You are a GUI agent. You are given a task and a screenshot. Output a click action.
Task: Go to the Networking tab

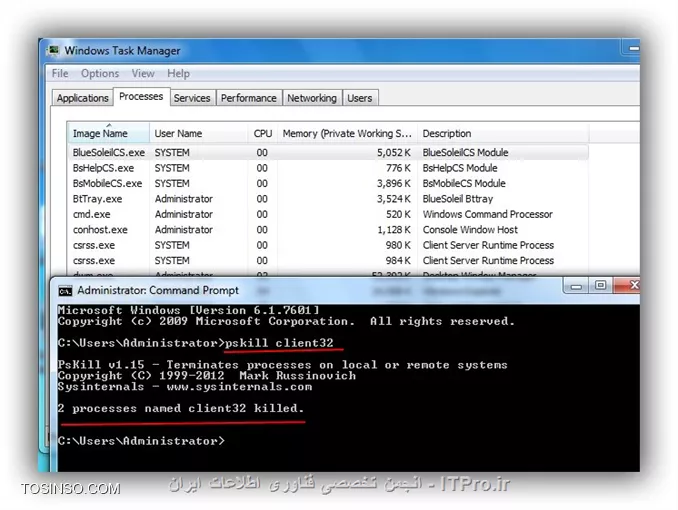point(312,98)
